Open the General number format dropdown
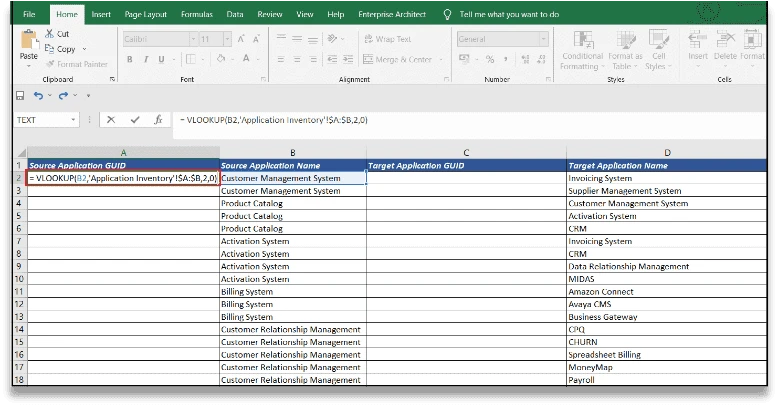This screenshot has width=778, height=408. pyautogui.click(x=544, y=39)
